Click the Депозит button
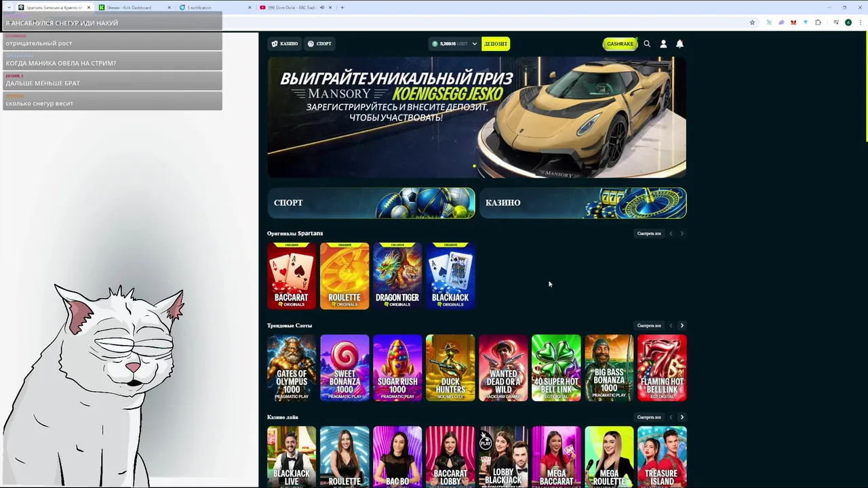The image size is (868, 488). [x=496, y=43]
